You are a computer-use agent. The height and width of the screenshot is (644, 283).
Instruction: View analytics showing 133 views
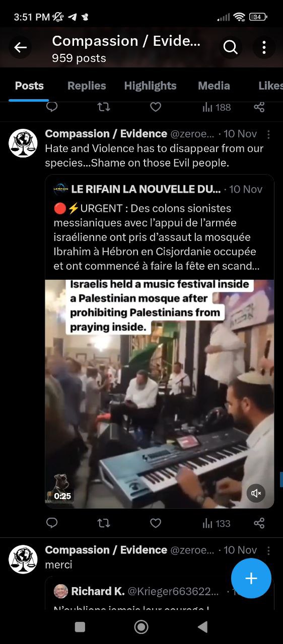click(216, 523)
